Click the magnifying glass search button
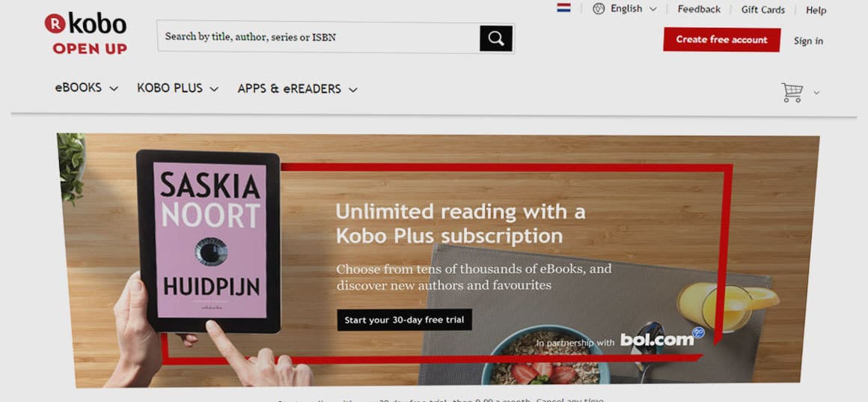 [x=496, y=38]
